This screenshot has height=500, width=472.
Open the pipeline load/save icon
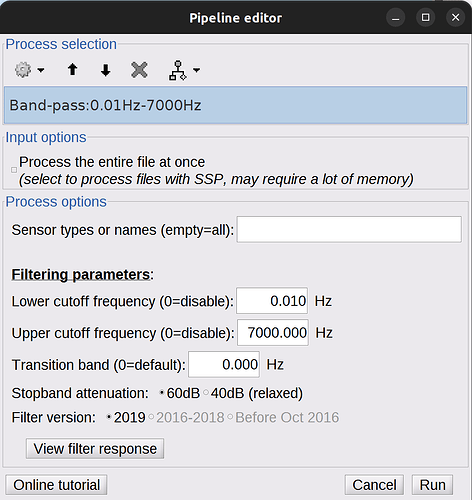(x=178, y=70)
